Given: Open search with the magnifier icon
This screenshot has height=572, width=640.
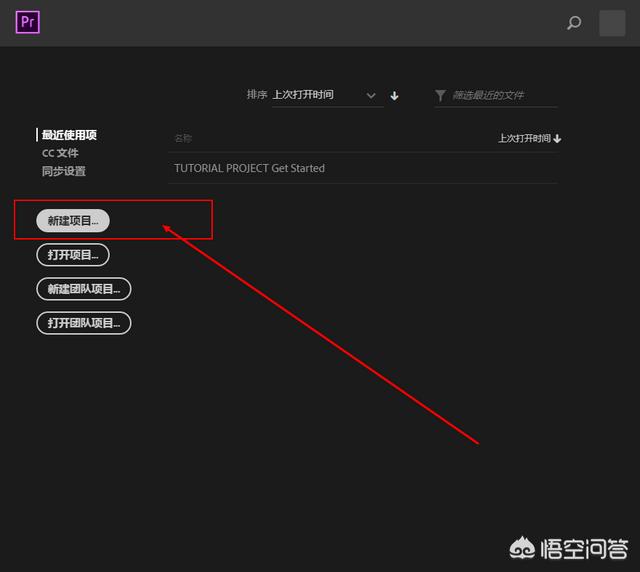Looking at the screenshot, I should tap(574, 23).
